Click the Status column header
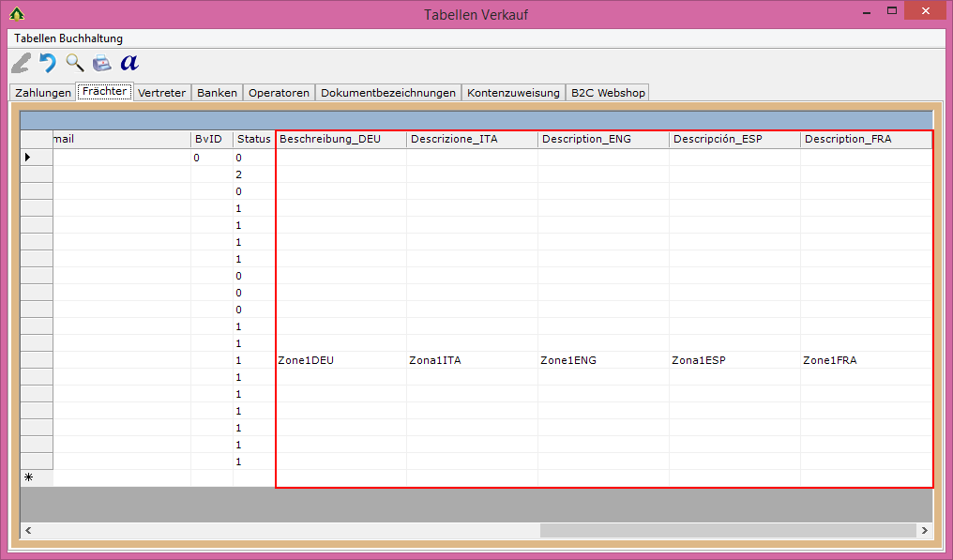This screenshot has height=560, width=953. point(253,139)
